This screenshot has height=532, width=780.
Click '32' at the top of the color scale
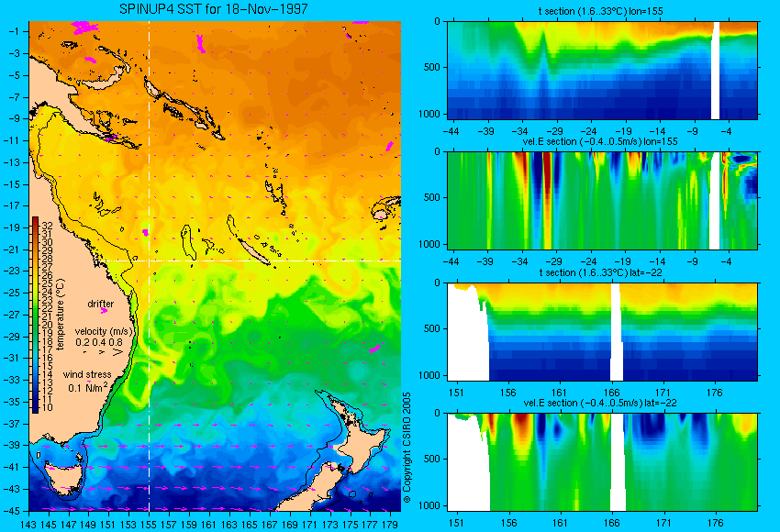47,227
